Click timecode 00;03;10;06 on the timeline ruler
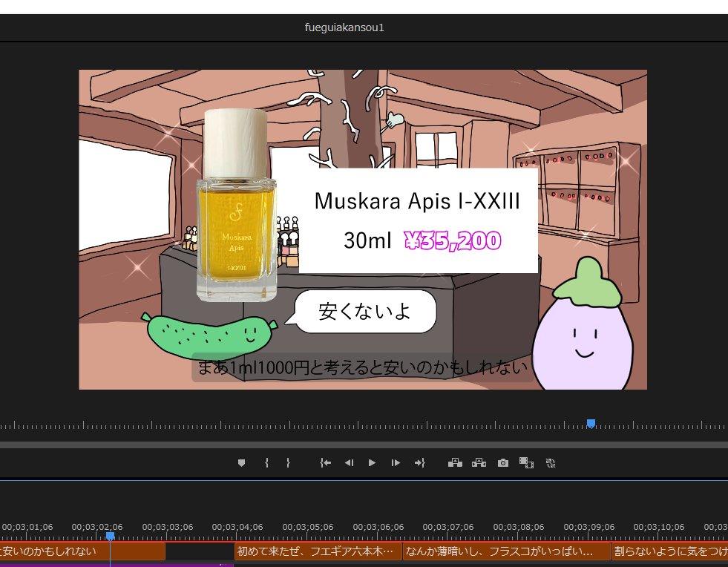 [x=659, y=527]
